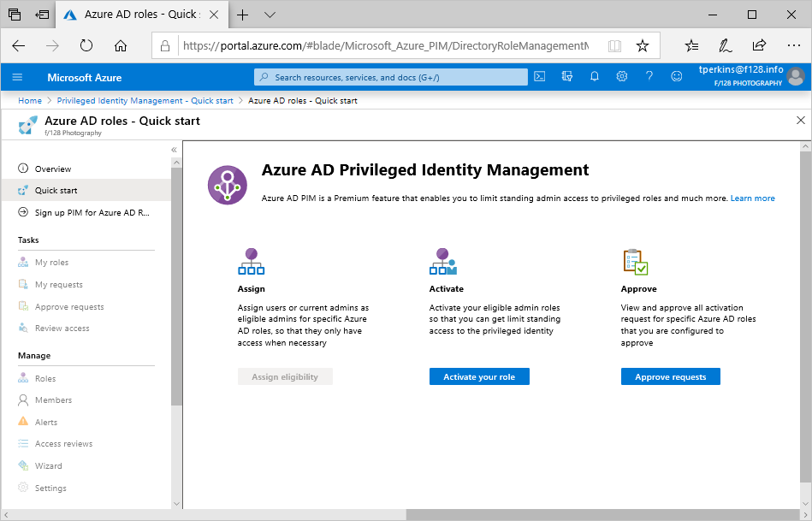Open portal settings gear icon
Screen dimensions: 812x521
[x=622, y=77]
